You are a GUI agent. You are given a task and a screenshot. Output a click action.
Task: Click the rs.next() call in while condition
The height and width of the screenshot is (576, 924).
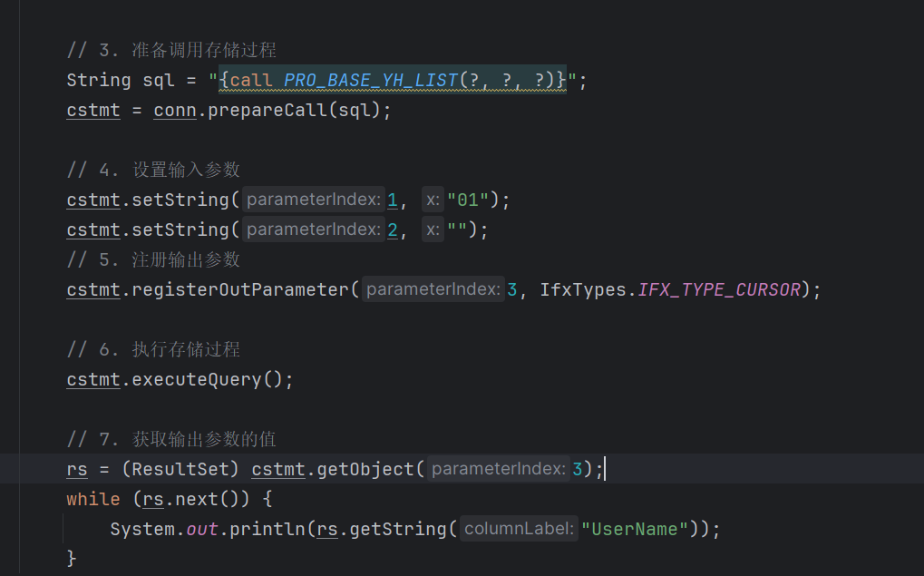(x=190, y=500)
